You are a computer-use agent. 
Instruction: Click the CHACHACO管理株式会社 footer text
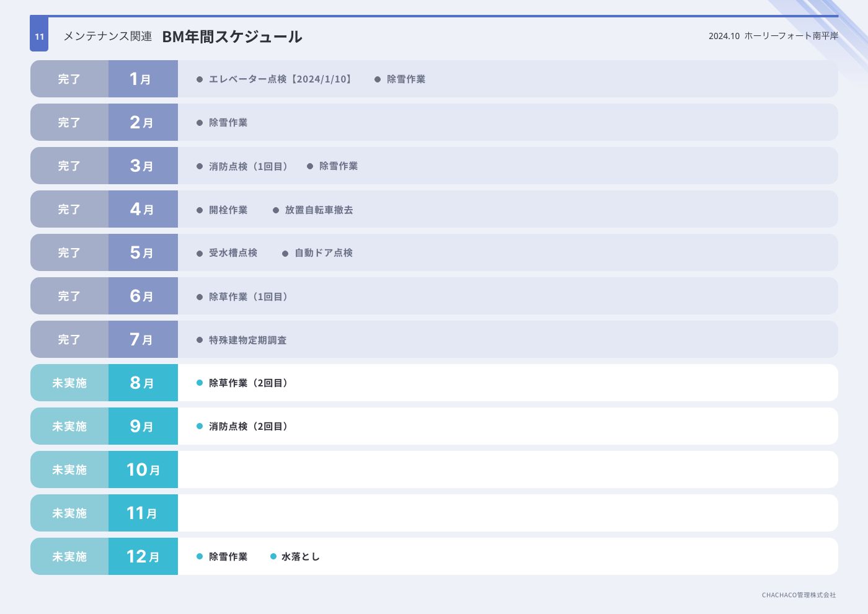coord(799,595)
